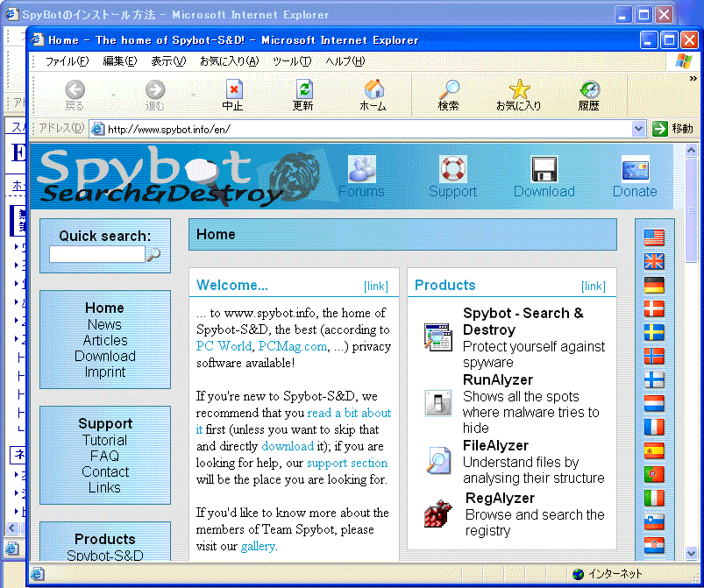Open the 編集(E) menu
This screenshot has width=704, height=588.
point(120,61)
